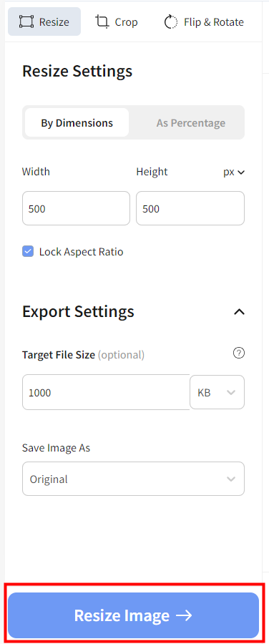Image resolution: width=269 pixels, height=644 pixels.
Task: Click the Width input field
Action: tap(76, 208)
